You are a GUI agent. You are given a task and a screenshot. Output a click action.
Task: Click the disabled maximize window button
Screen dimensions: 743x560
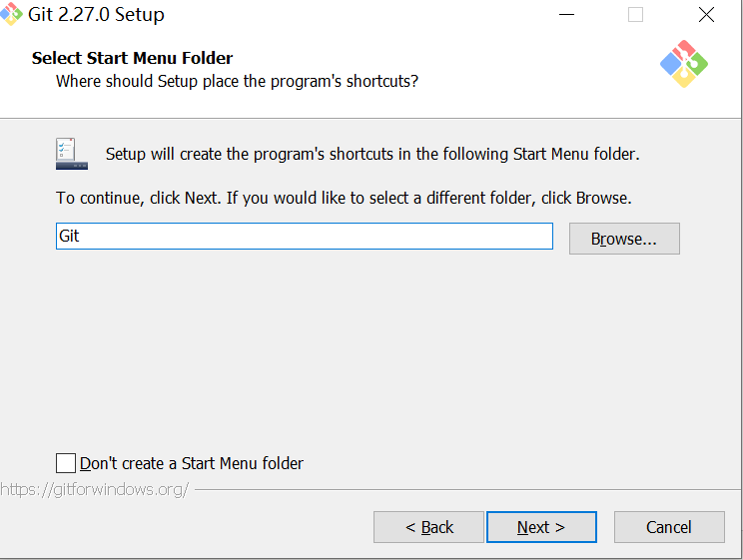[x=635, y=15]
